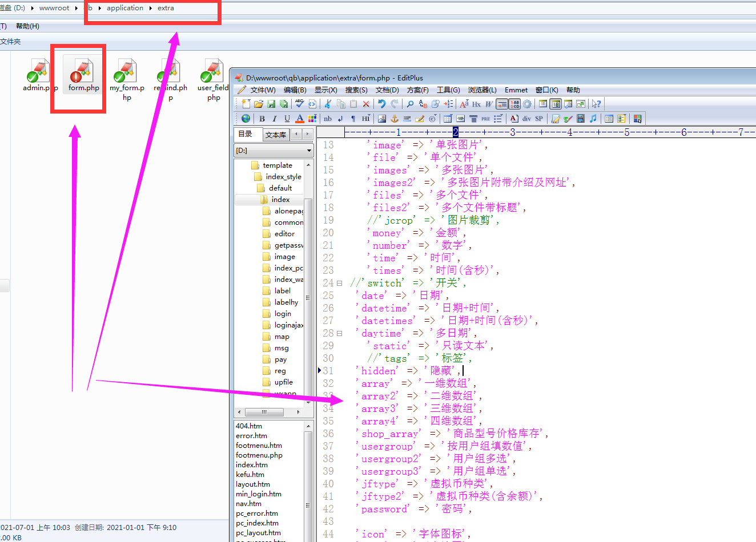
Task: Insert an image using the picture icon
Action: (x=381, y=119)
